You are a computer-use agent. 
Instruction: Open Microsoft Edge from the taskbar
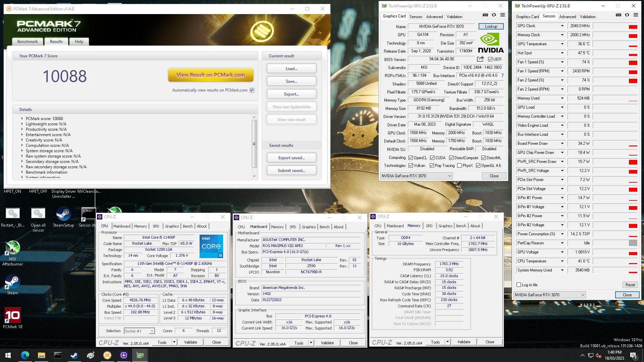[25, 355]
